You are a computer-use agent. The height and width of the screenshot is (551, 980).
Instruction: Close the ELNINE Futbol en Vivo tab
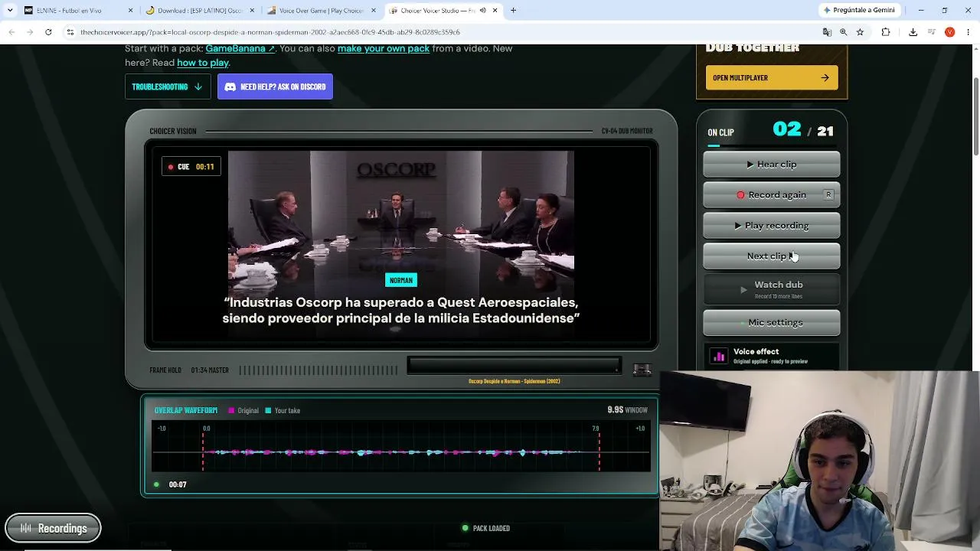tap(130, 11)
